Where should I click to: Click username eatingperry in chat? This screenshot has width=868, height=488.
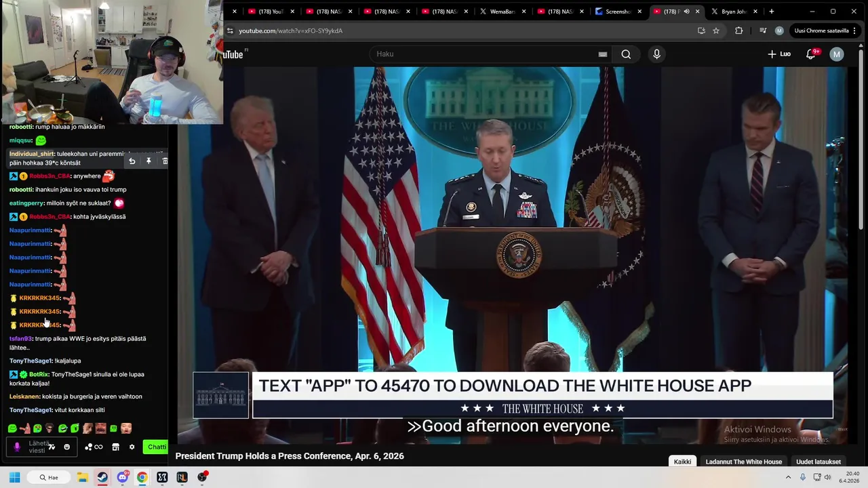click(x=26, y=203)
